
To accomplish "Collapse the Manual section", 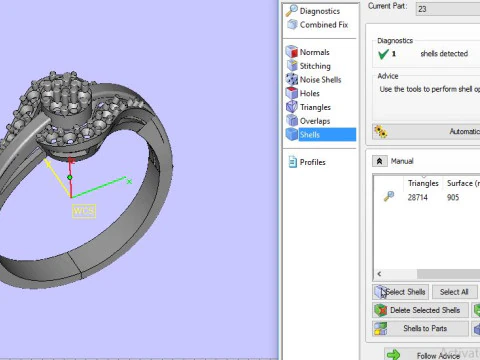I will (379, 161).
